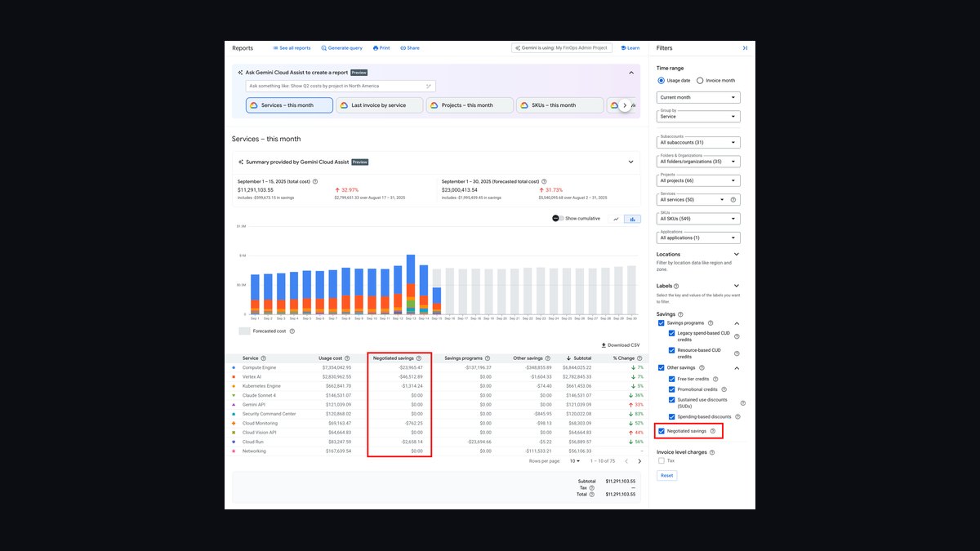Open the All folders/organizations (35) dropdown
This screenshot has width=980, height=551.
(x=698, y=162)
